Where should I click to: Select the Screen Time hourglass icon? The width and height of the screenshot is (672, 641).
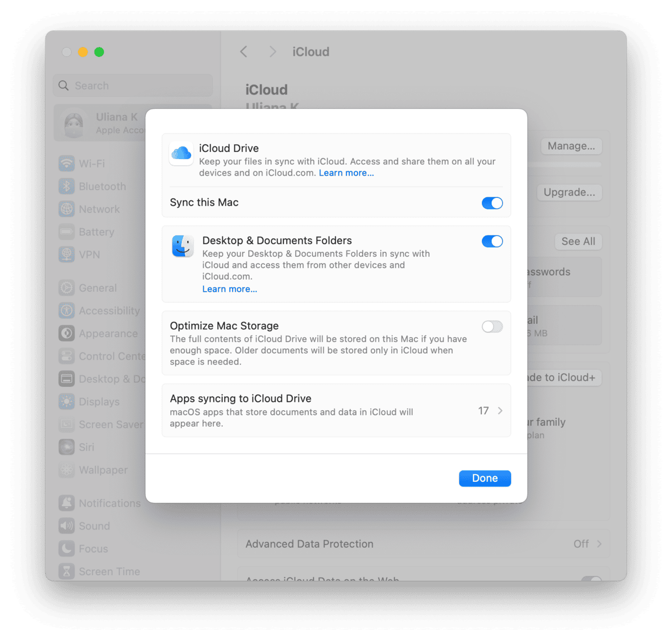tap(67, 571)
